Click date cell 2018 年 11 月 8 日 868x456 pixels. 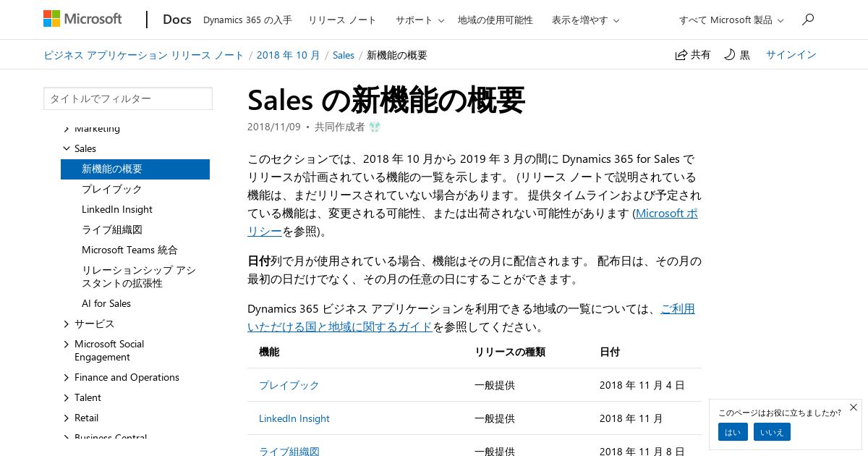click(642, 451)
